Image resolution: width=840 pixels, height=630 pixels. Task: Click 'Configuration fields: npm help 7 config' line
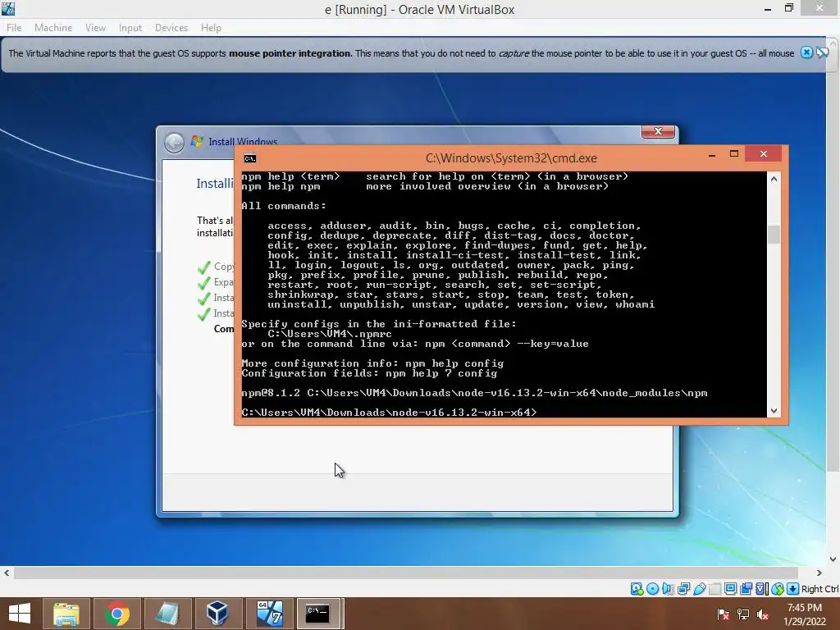point(369,373)
